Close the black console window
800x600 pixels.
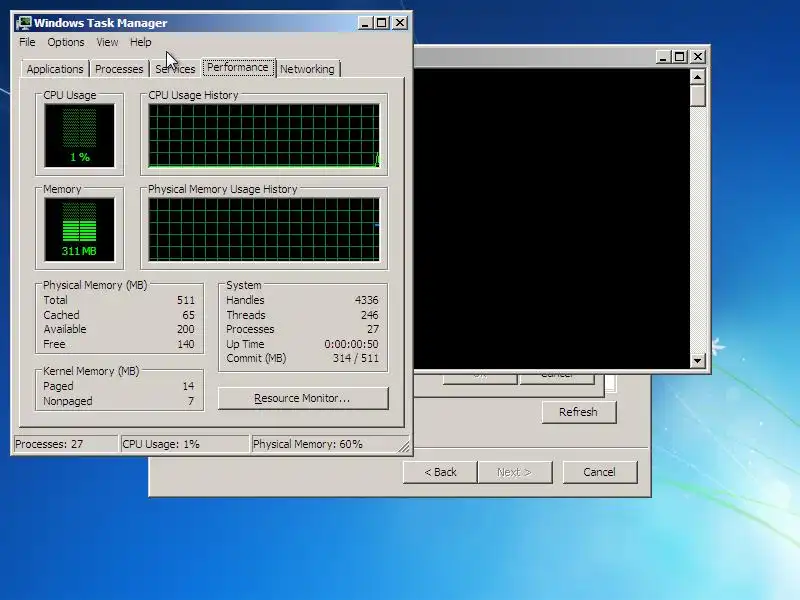(x=698, y=57)
